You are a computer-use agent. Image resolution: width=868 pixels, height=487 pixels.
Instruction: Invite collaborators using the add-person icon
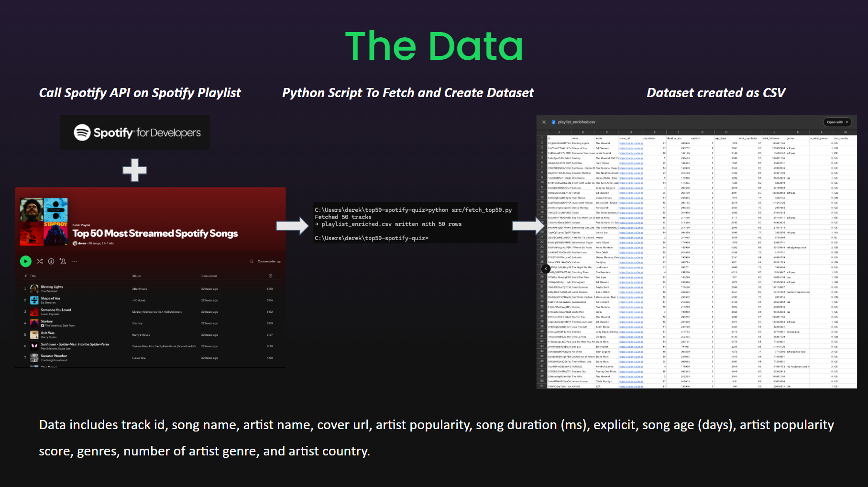(x=62, y=261)
